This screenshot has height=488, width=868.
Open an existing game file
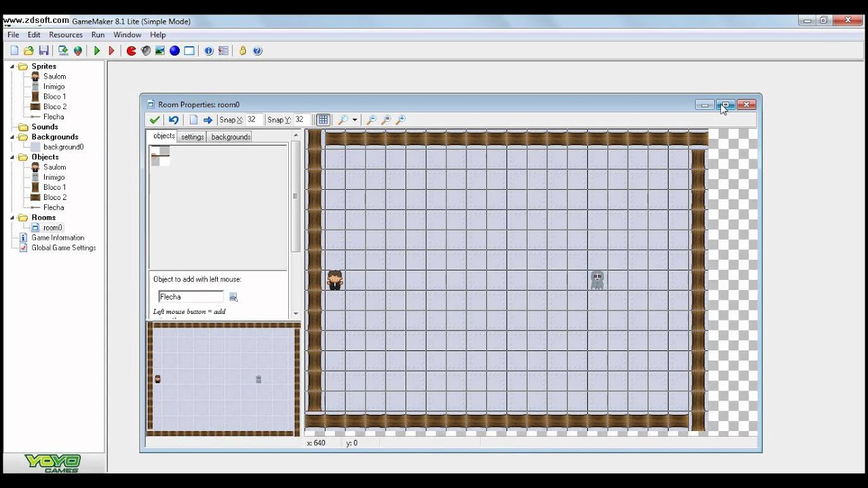click(28, 51)
